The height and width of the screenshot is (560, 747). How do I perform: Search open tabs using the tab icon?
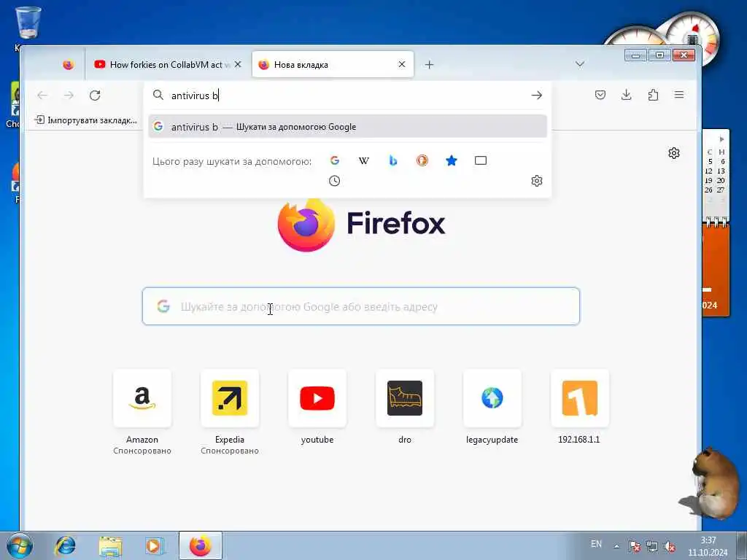pyautogui.click(x=481, y=160)
